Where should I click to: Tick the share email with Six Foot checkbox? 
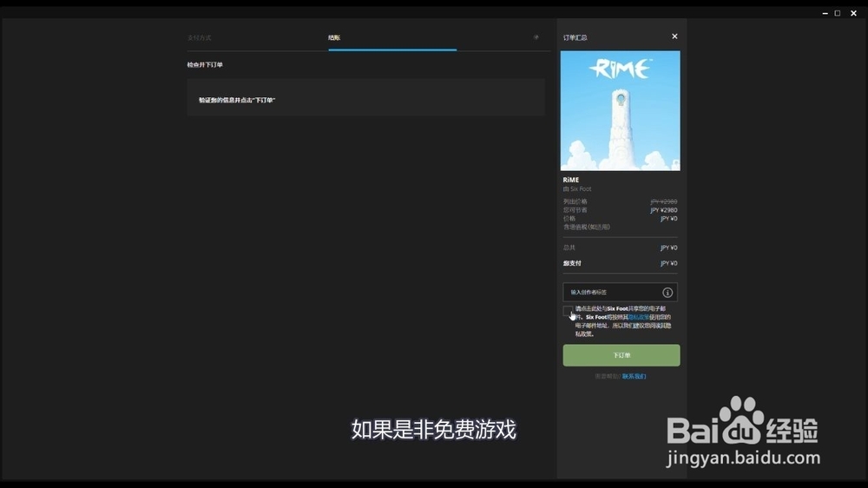[x=568, y=311]
